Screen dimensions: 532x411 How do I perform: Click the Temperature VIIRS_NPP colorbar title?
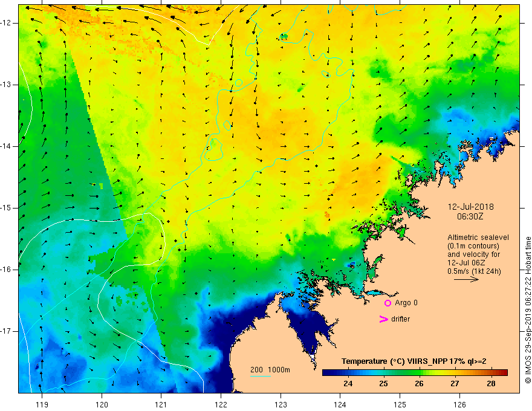pyautogui.click(x=414, y=361)
